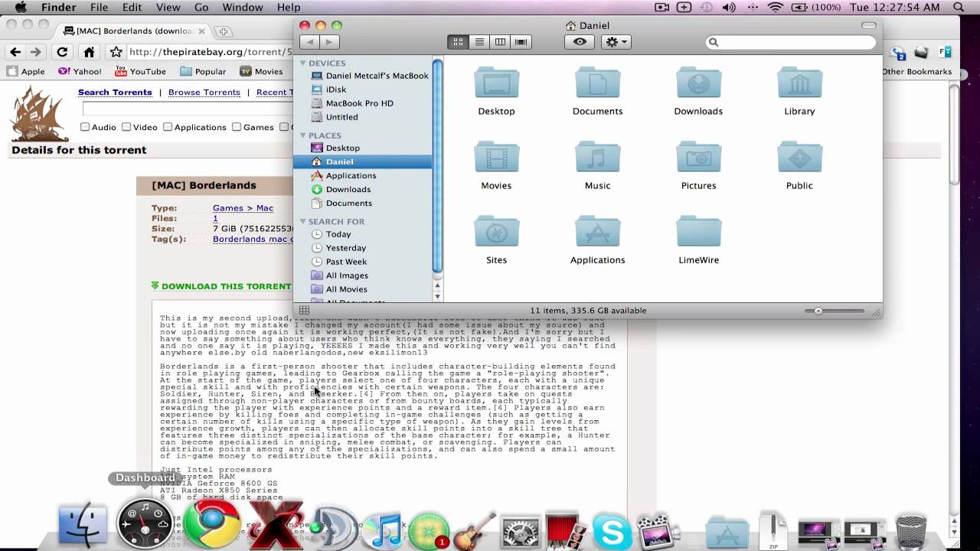Open the Edit menu

pyautogui.click(x=132, y=8)
